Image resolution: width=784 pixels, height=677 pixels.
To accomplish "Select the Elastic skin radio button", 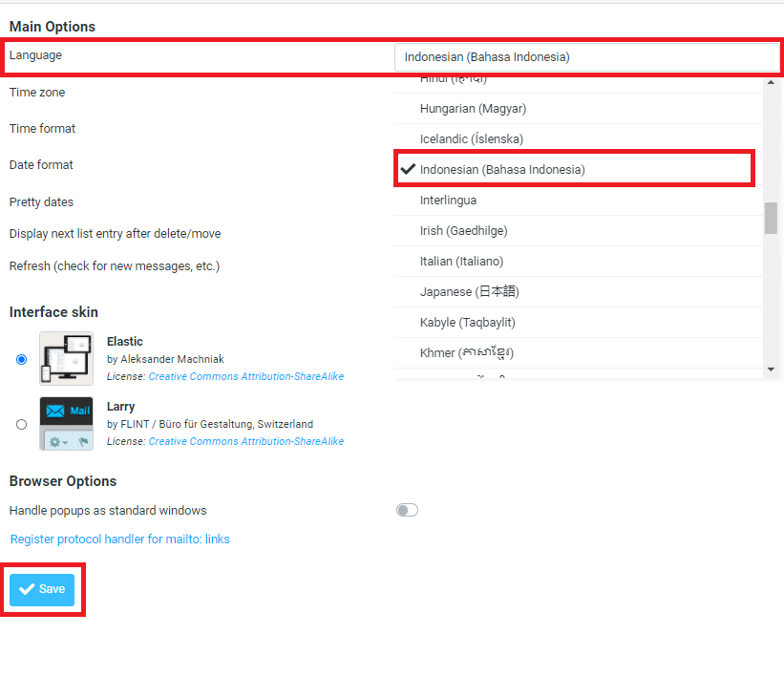I will [22, 359].
